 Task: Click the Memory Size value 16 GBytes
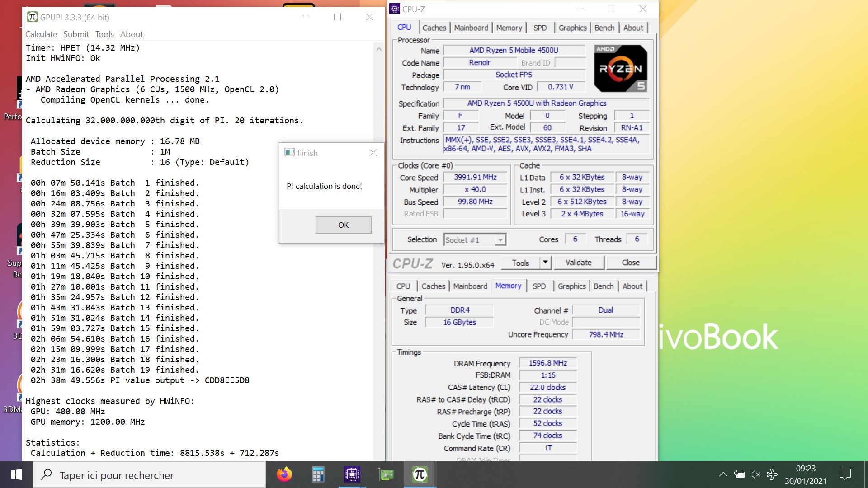tap(459, 323)
